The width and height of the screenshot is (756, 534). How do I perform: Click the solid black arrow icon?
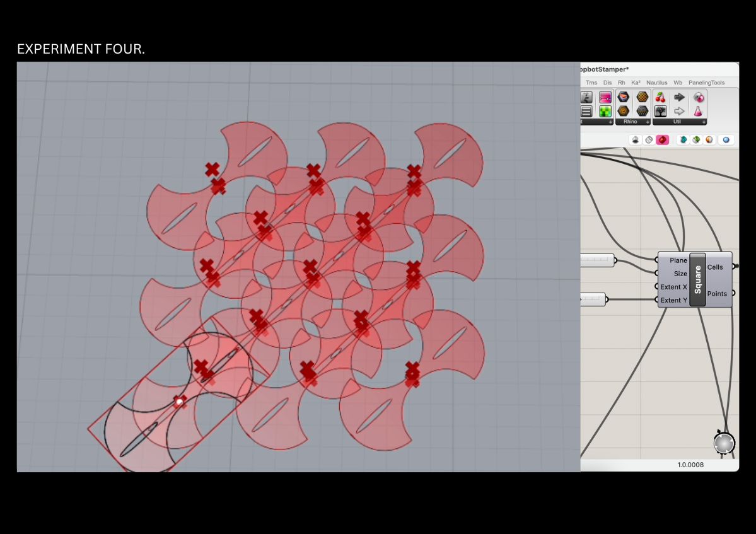coord(679,97)
